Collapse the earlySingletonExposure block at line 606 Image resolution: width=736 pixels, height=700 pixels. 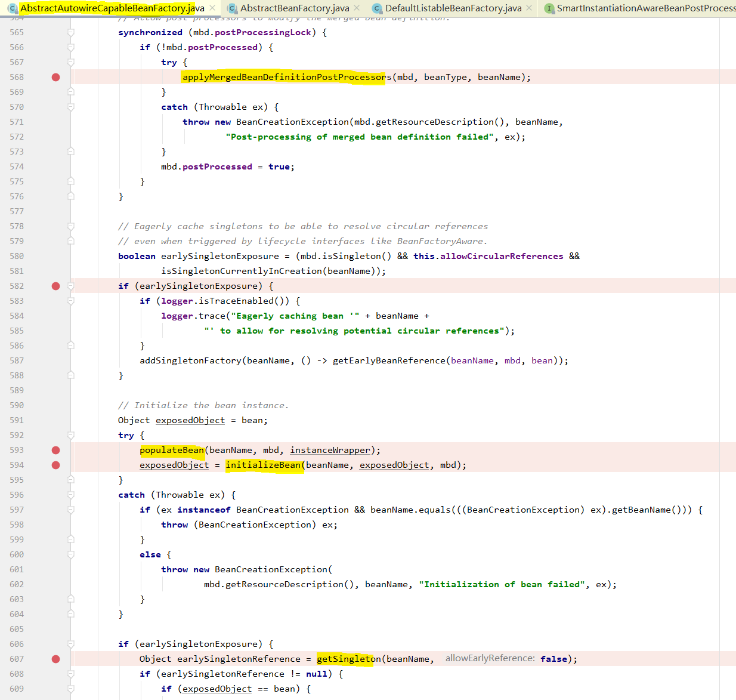click(71, 644)
